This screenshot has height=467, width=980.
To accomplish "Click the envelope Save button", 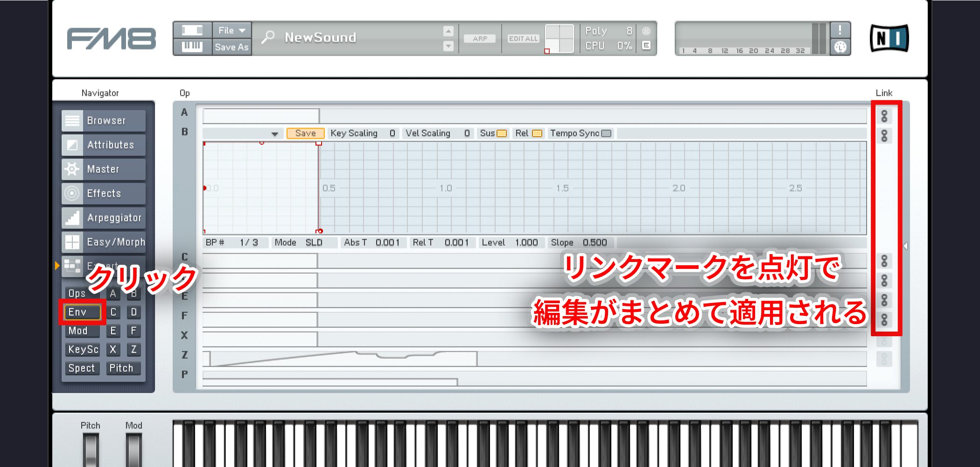I will pos(305,134).
